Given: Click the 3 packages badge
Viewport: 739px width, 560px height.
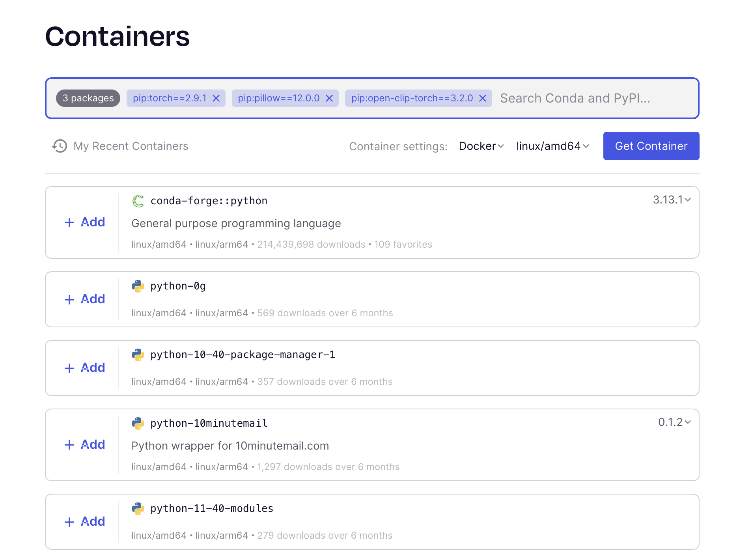Looking at the screenshot, I should point(88,98).
